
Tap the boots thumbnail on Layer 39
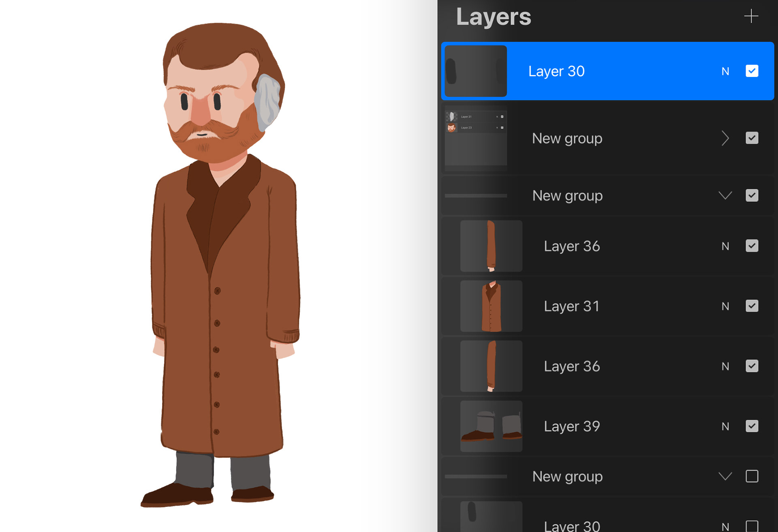click(491, 426)
